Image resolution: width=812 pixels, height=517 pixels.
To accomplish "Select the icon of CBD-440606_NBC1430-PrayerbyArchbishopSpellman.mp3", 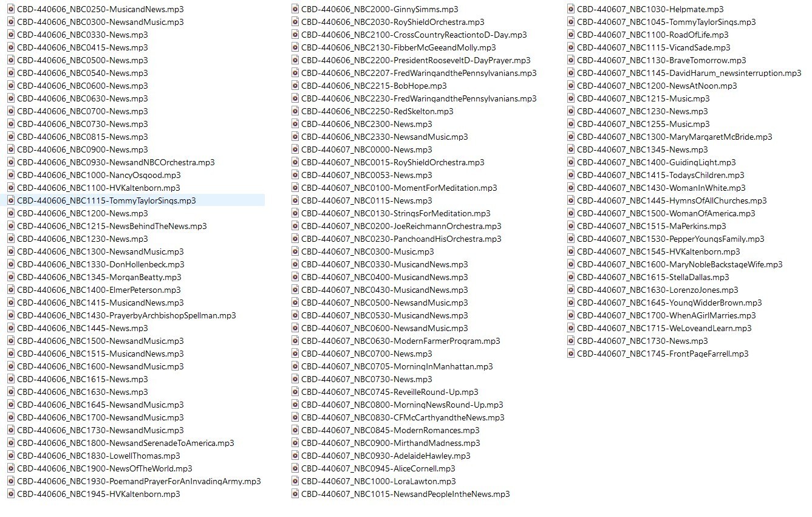I will pyautogui.click(x=11, y=315).
